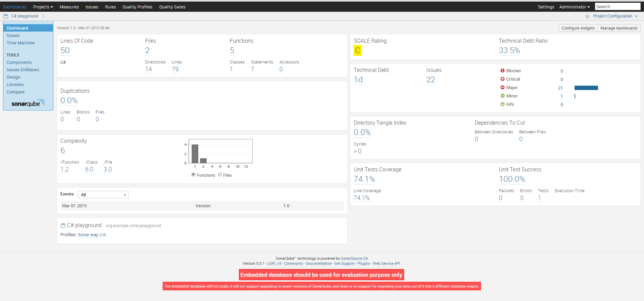This screenshot has height=301, width=644.
Task: Open Issues Drilldown tool
Action: (x=23, y=70)
